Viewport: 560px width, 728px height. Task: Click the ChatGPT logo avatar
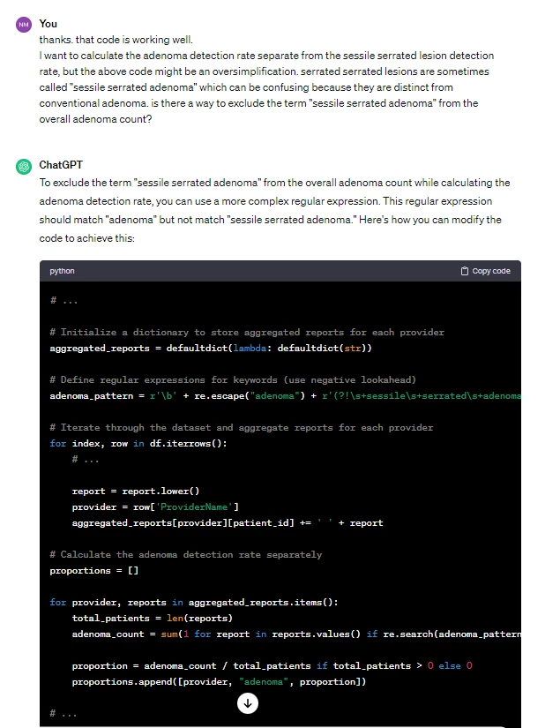[24, 166]
